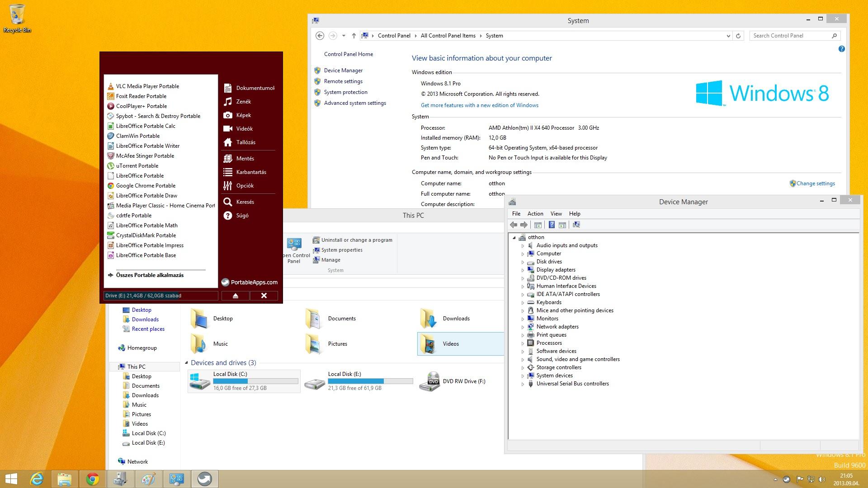Click Control Panel Home link
This screenshot has width=868, height=488.
pos(348,54)
